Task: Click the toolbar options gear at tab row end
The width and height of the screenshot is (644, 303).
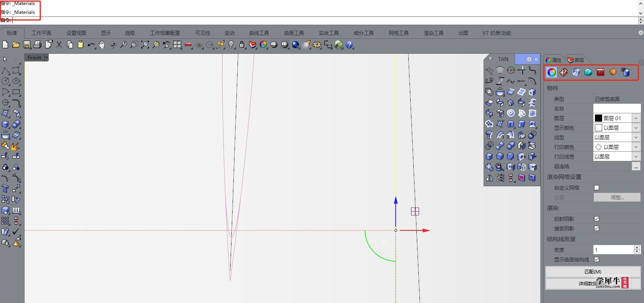Action: [x=641, y=33]
